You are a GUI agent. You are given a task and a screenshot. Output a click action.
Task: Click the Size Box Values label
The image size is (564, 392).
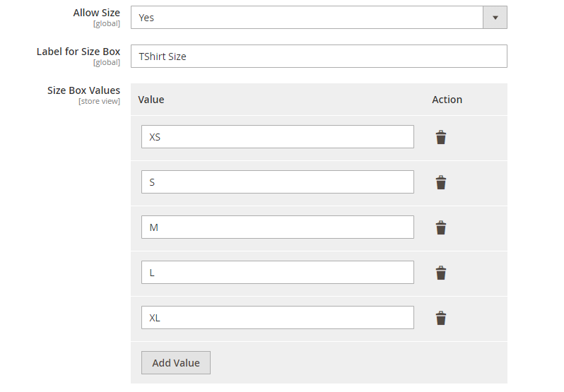[83, 90]
